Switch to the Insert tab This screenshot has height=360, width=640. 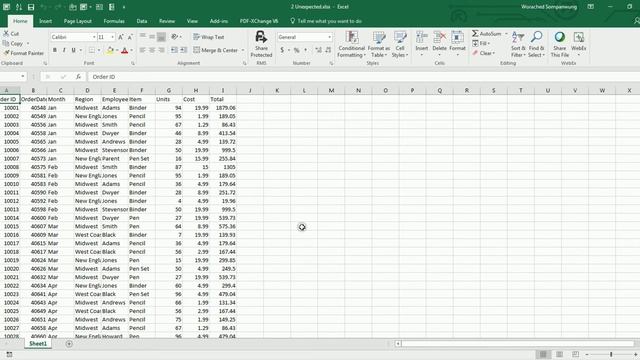pyautogui.click(x=45, y=21)
